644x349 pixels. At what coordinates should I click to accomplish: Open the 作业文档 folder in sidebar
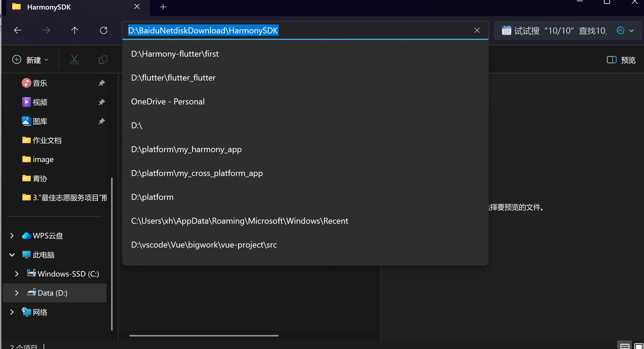click(47, 140)
